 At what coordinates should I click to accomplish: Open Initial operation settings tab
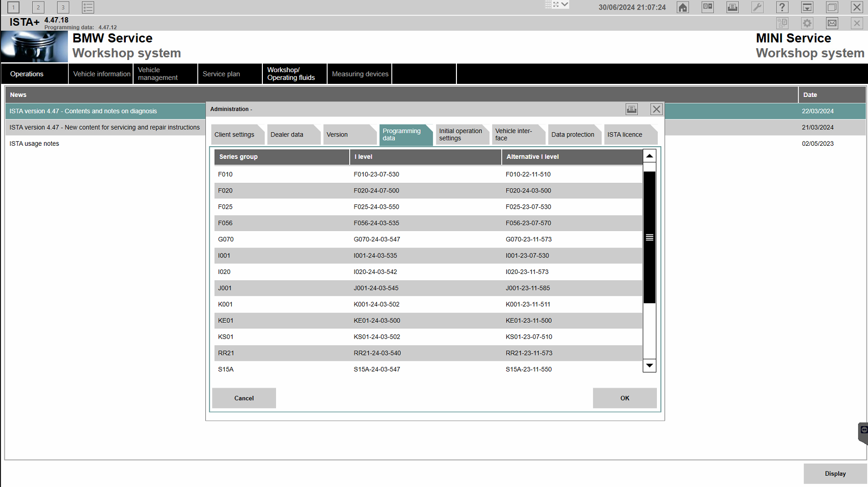tap(462, 135)
